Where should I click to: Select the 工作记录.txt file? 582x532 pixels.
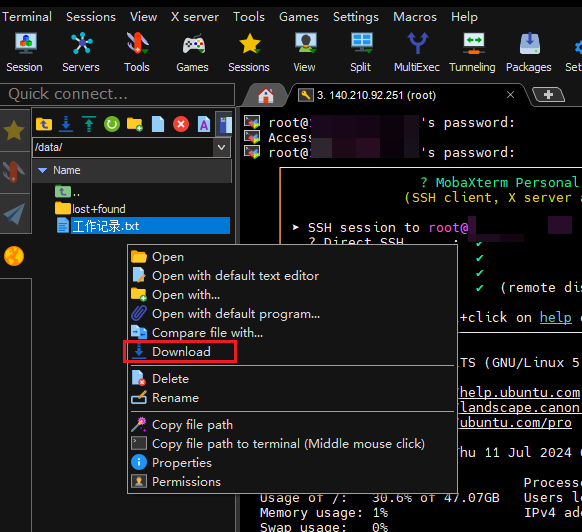tap(143, 226)
